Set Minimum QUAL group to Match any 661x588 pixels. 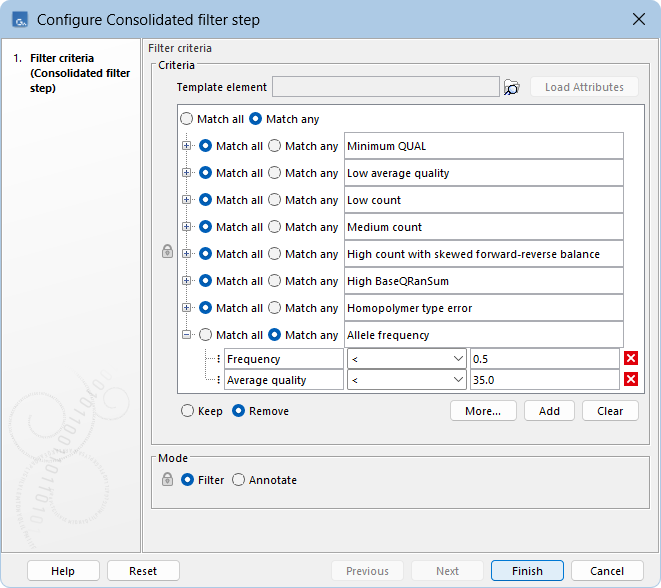pos(274,146)
